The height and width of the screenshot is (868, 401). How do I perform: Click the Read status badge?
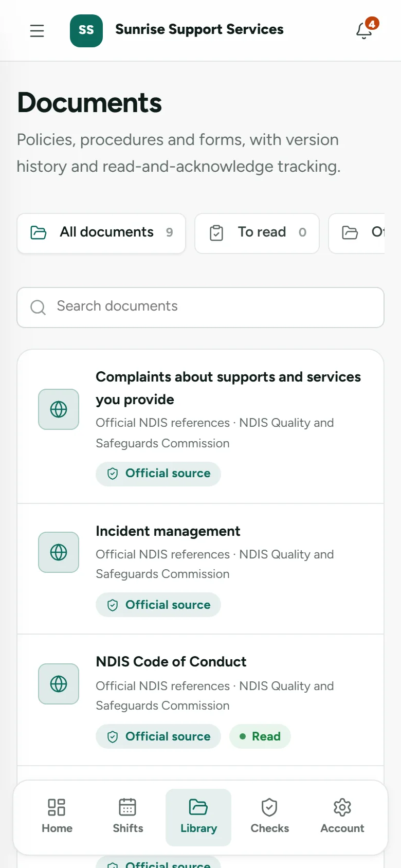click(x=260, y=736)
